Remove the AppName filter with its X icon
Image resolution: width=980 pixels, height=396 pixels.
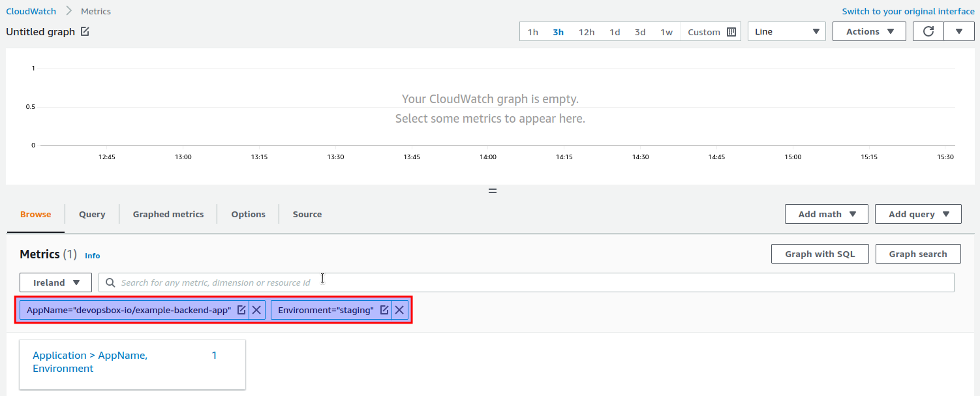256,310
